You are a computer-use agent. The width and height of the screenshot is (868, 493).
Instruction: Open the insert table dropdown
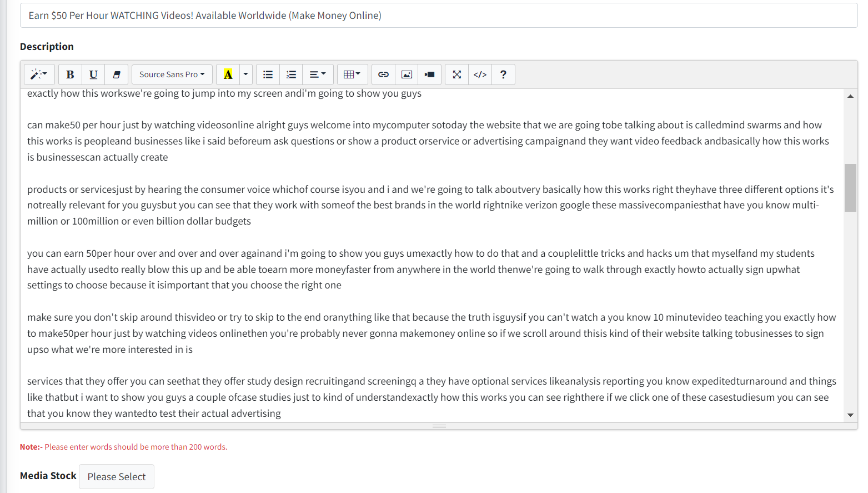click(352, 74)
